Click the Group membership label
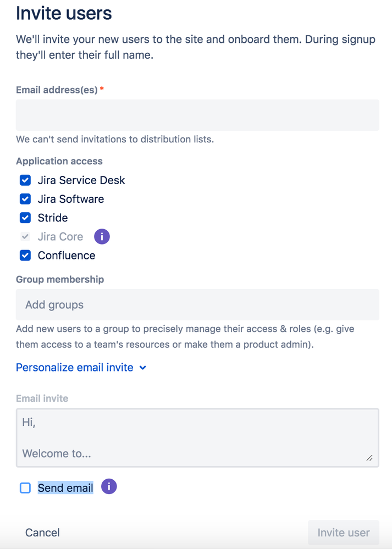The image size is (392, 549). pos(60,279)
